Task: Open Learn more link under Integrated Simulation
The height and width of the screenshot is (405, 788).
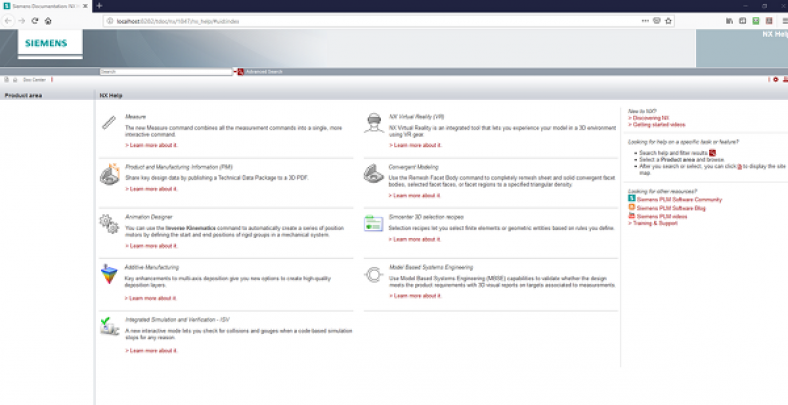Action: pyautogui.click(x=151, y=350)
